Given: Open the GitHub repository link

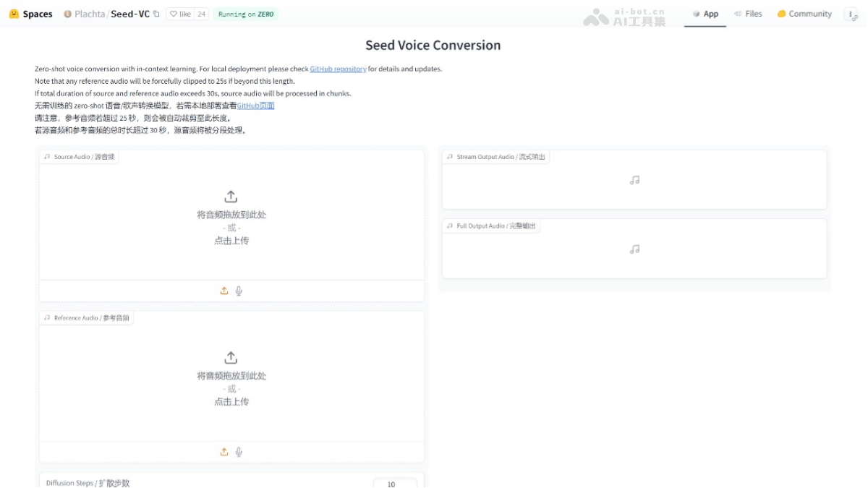Looking at the screenshot, I should coord(339,69).
